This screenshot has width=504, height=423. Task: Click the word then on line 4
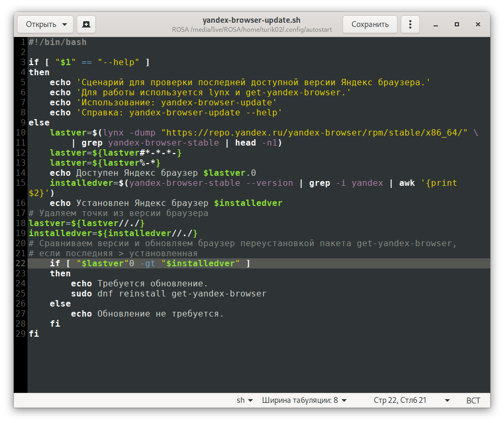(39, 73)
